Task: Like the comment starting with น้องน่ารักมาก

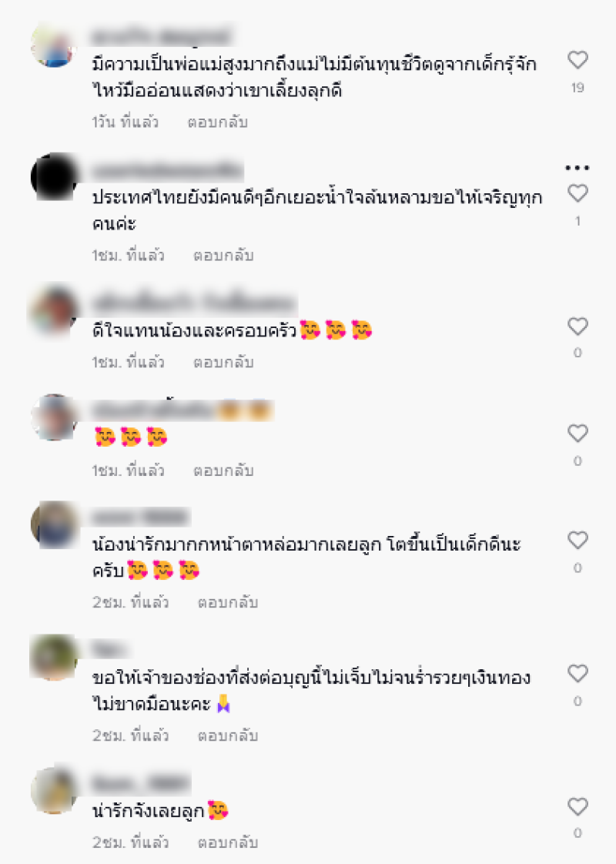Action: coord(577,540)
